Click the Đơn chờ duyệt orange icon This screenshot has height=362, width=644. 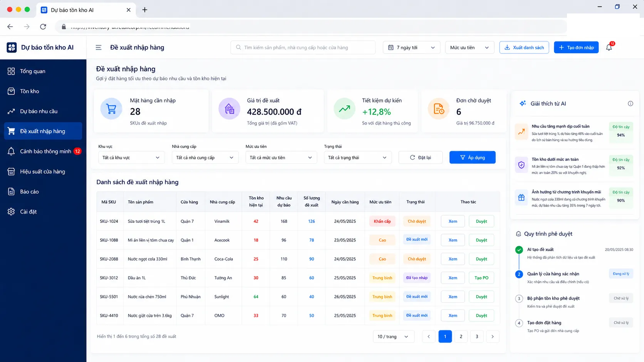(438, 109)
